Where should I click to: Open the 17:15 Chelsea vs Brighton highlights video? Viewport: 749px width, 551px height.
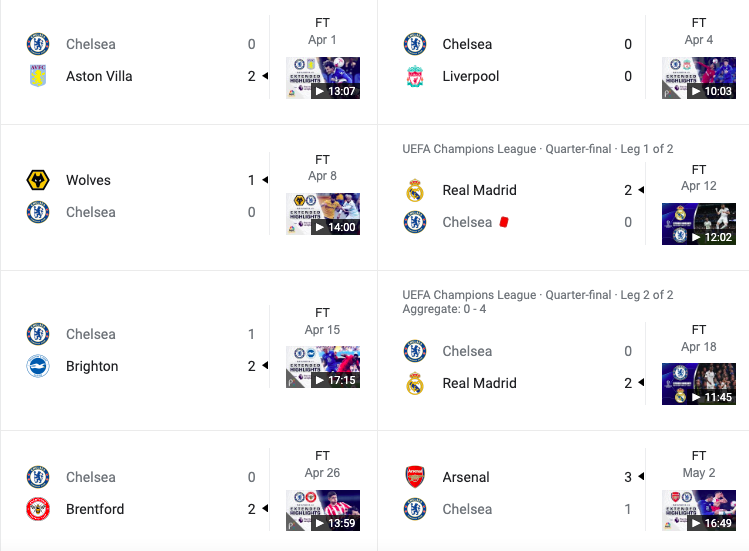pyautogui.click(x=323, y=367)
